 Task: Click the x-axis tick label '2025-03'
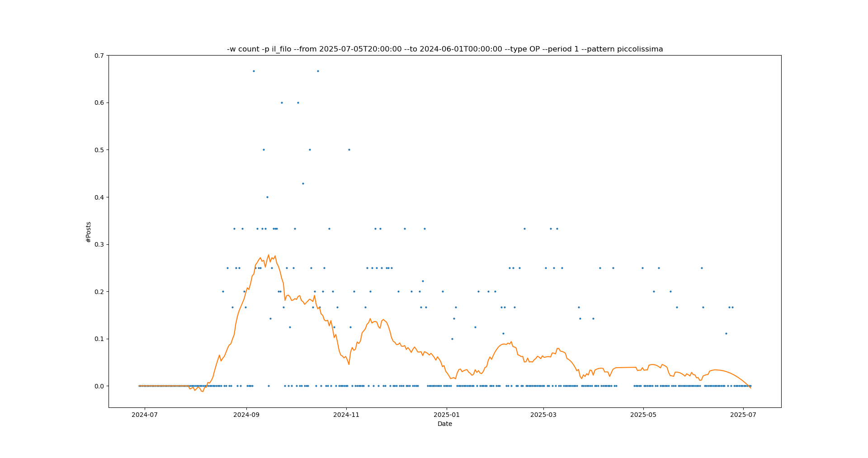(543, 415)
